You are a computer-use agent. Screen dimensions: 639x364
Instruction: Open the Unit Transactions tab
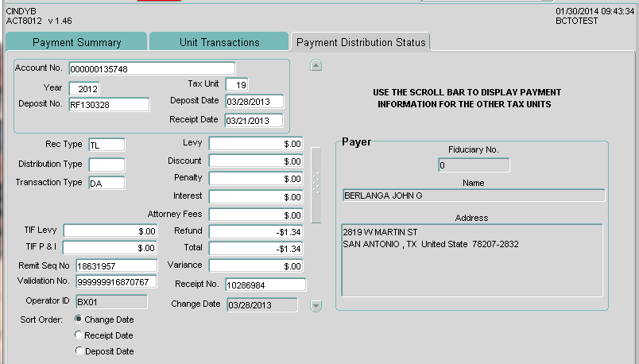click(x=219, y=42)
